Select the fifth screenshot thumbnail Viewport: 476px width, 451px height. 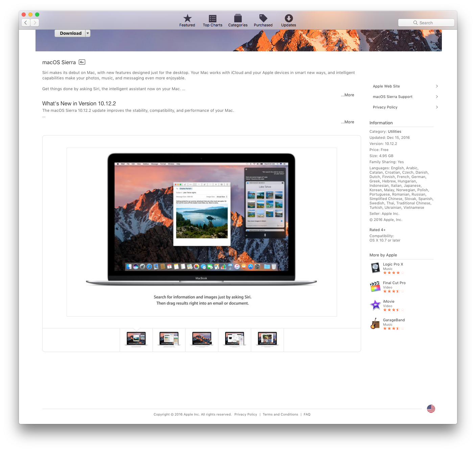267,340
